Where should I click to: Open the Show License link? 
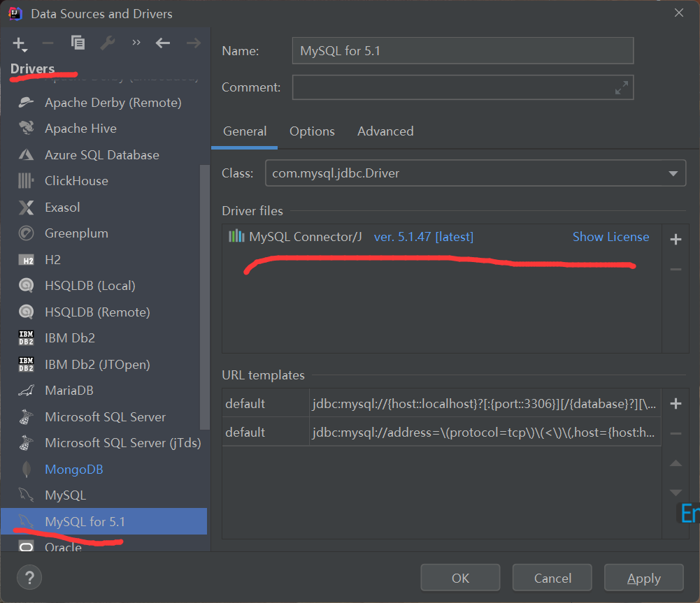[610, 237]
